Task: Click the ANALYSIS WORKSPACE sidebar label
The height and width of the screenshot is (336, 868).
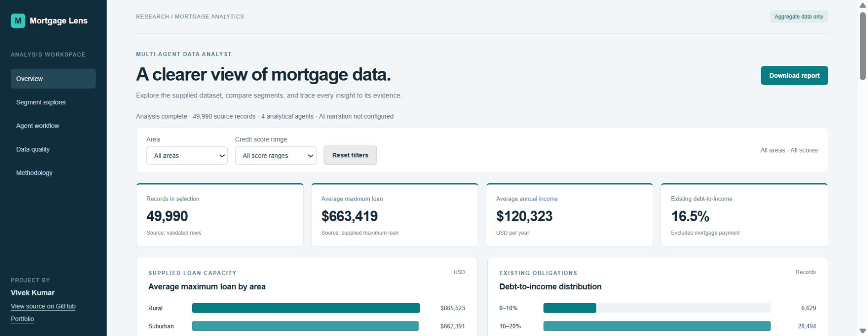Action: (48, 54)
